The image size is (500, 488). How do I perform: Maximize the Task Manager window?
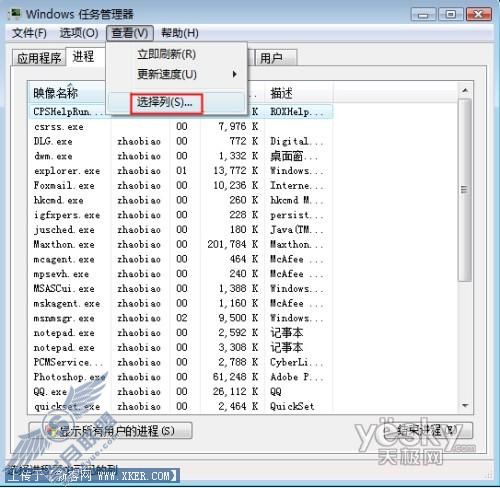pos(450,15)
